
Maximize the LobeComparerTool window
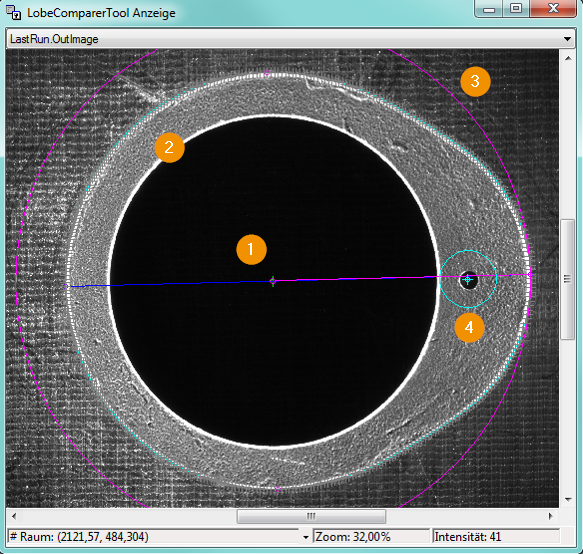516,9
